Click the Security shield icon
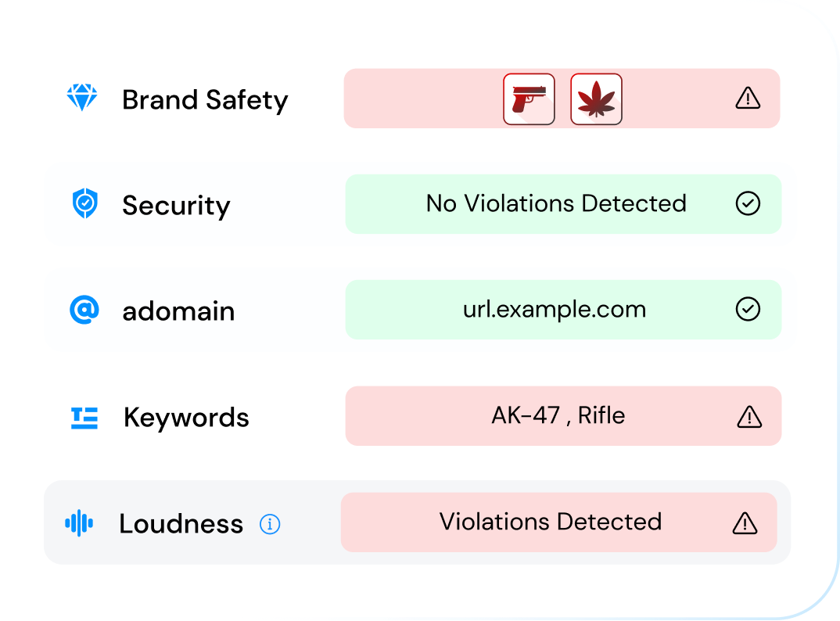This screenshot has height=621, width=840. pos(84,204)
